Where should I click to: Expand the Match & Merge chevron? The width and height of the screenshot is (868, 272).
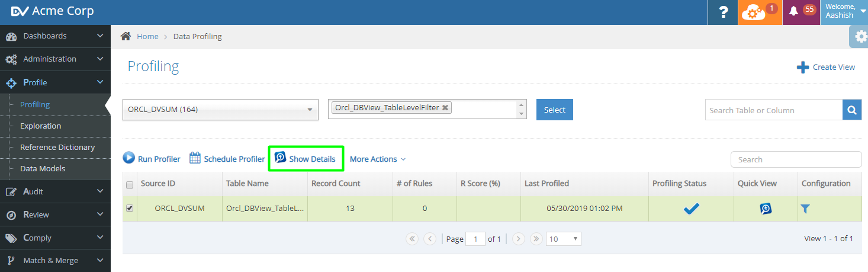coord(100,260)
